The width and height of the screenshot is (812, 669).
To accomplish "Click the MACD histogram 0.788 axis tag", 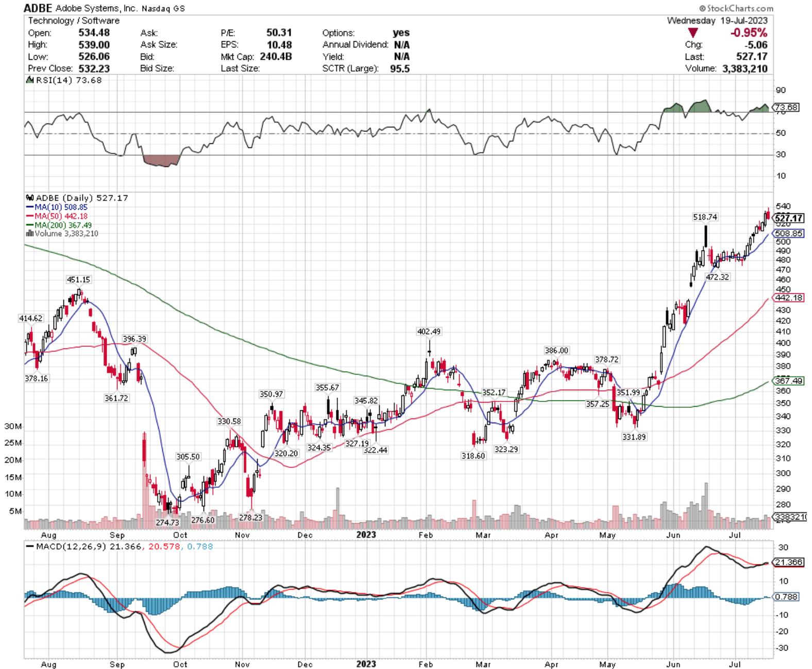I will click(x=787, y=596).
